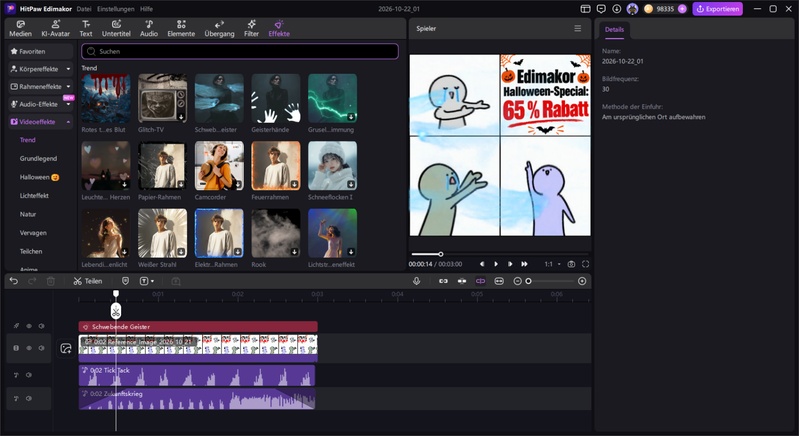Switch to the Text tool
Screen dimensions: 799x436
[x=86, y=29]
